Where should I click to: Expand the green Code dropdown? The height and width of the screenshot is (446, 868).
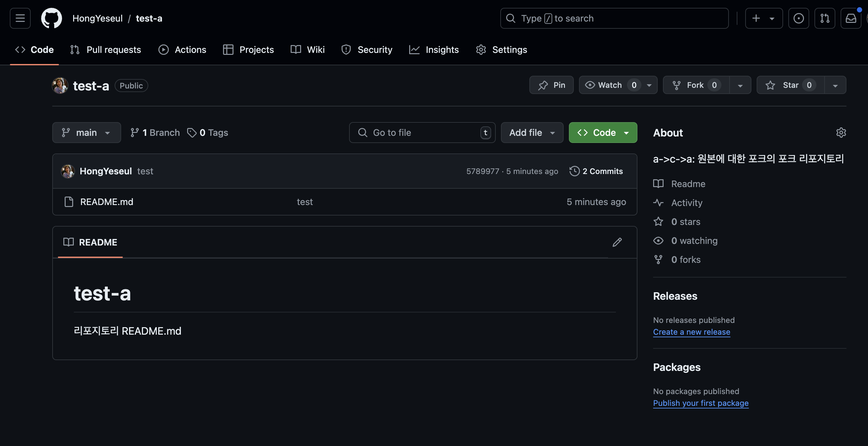pos(603,133)
